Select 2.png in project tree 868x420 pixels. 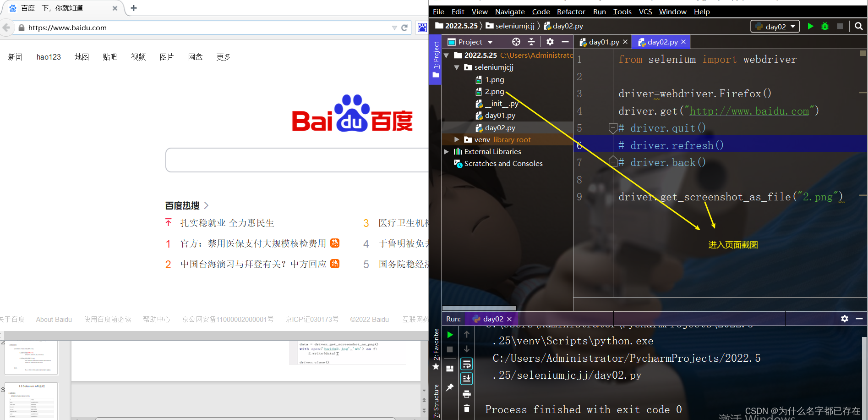coord(495,91)
